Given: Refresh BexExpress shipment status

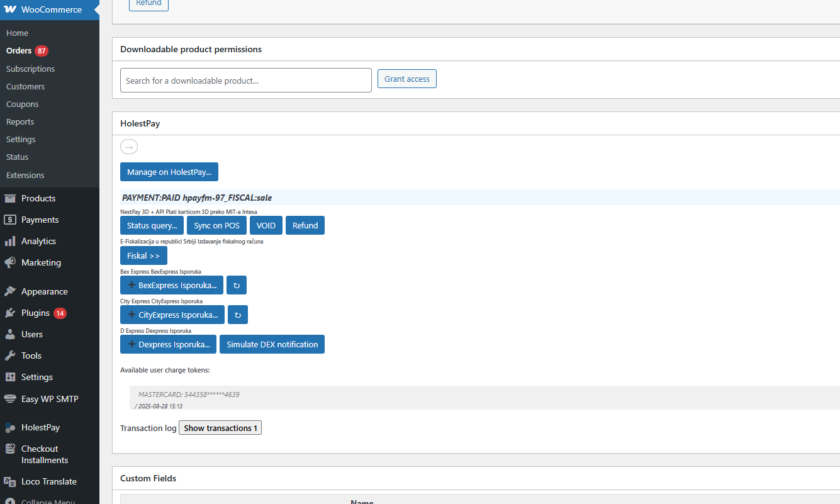Looking at the screenshot, I should [x=237, y=285].
